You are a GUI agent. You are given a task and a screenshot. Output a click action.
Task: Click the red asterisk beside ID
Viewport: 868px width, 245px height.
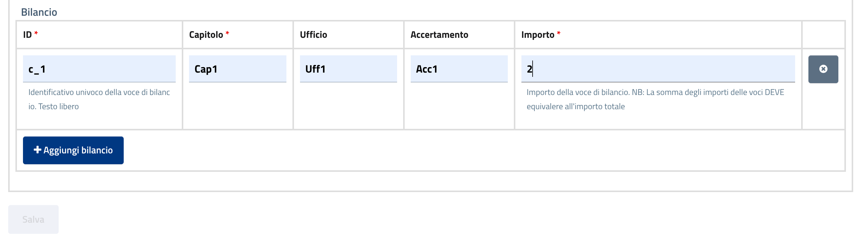36,33
